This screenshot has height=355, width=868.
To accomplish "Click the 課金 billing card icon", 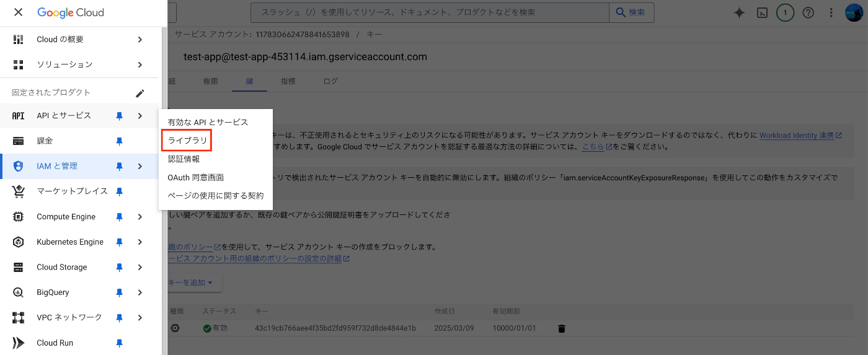I will click(18, 141).
